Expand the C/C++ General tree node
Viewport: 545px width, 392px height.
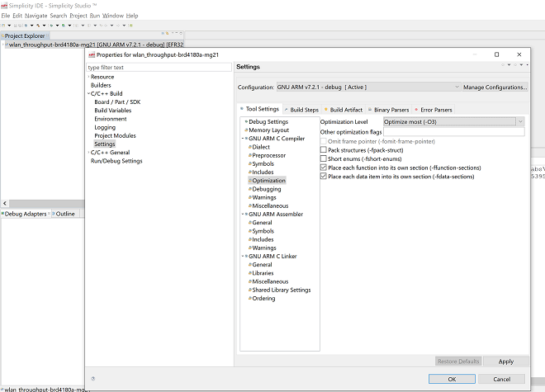coord(88,153)
